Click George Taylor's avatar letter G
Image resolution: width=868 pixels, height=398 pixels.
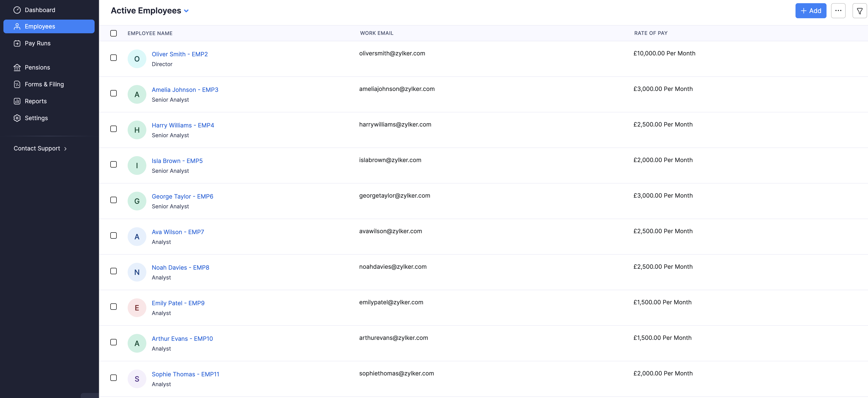(x=137, y=201)
